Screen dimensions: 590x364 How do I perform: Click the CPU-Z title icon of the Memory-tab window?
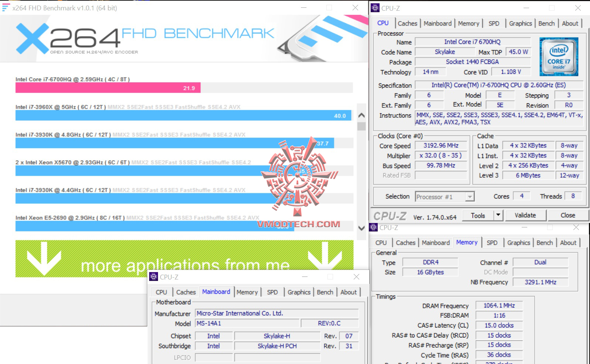click(x=374, y=227)
